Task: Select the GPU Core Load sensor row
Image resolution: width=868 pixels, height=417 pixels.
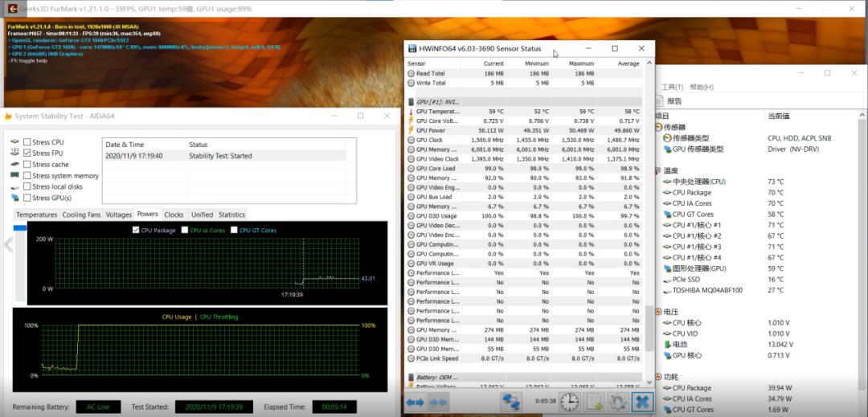Action: [525, 169]
